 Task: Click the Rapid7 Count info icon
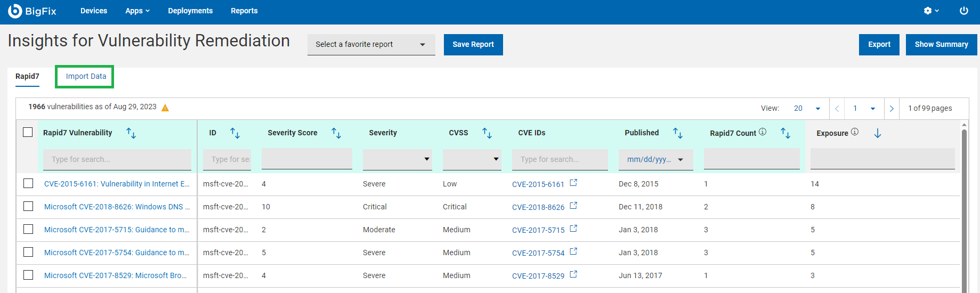tap(763, 132)
